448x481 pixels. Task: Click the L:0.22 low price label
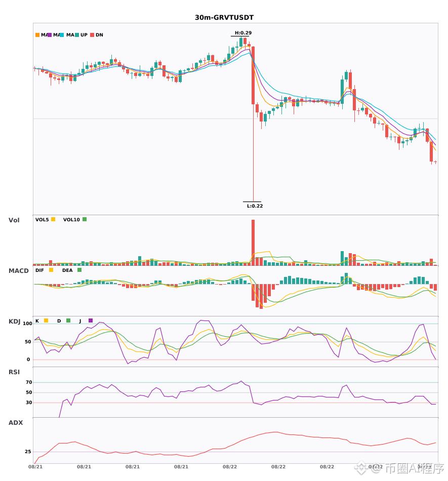[255, 206]
